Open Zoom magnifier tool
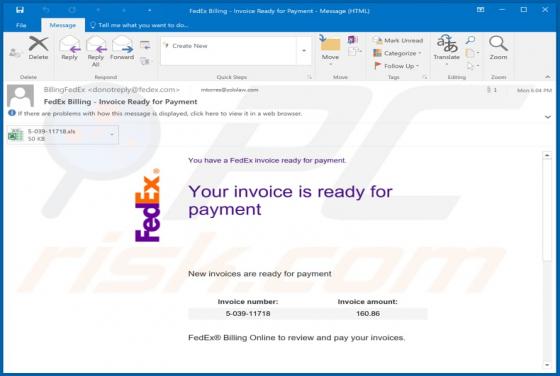Viewport: 560px width, 376px height. coord(498,48)
